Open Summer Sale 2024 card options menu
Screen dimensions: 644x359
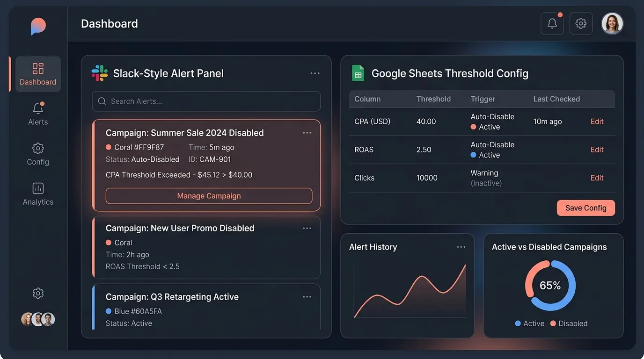pyautogui.click(x=307, y=133)
